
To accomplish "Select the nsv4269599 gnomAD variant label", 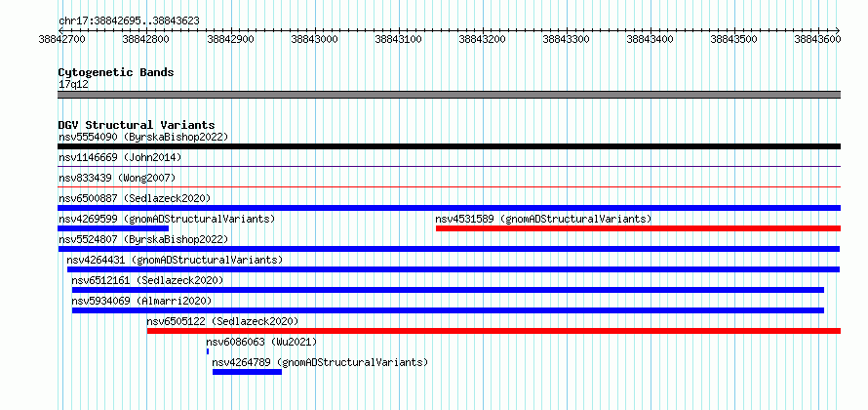I will (167, 219).
